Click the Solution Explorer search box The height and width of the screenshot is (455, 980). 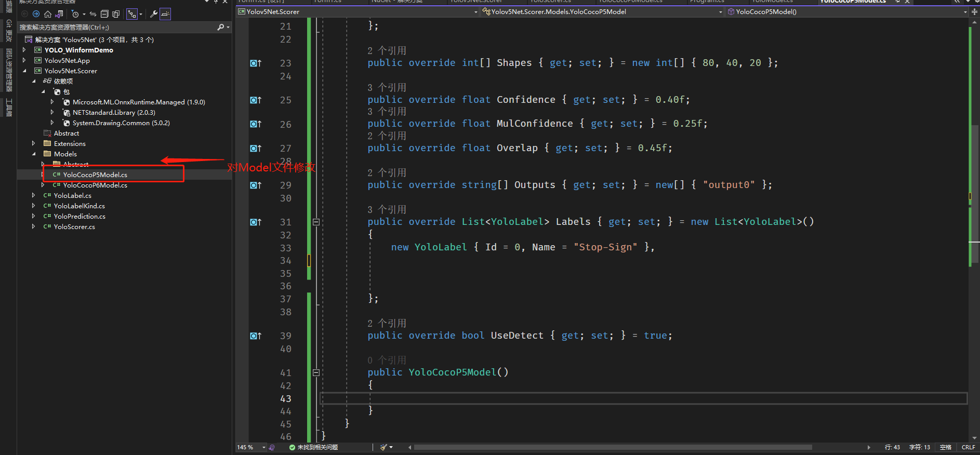[x=117, y=27]
